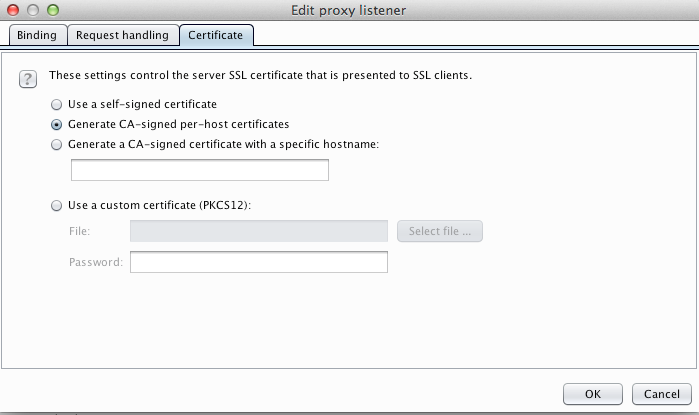Click the green zoom window button
The height and width of the screenshot is (415, 699).
[51, 10]
